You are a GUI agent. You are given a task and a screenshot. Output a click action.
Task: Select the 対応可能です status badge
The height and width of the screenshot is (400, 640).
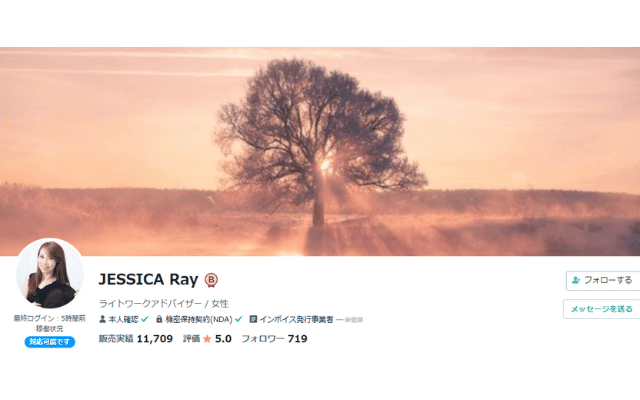tap(50, 342)
